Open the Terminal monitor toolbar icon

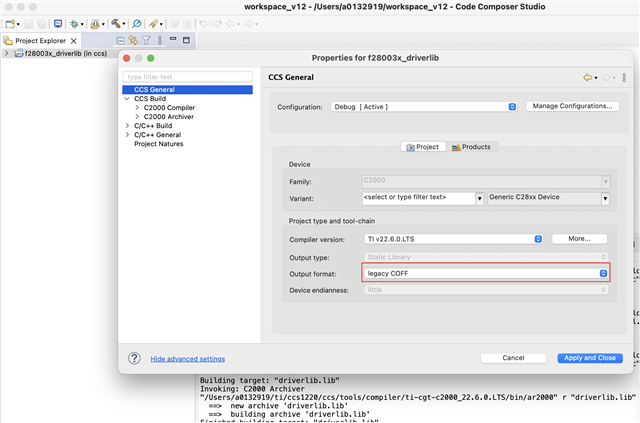coord(58,24)
